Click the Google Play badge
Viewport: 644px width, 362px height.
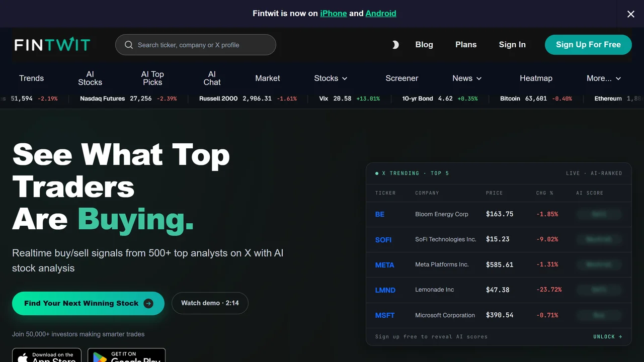click(x=126, y=355)
